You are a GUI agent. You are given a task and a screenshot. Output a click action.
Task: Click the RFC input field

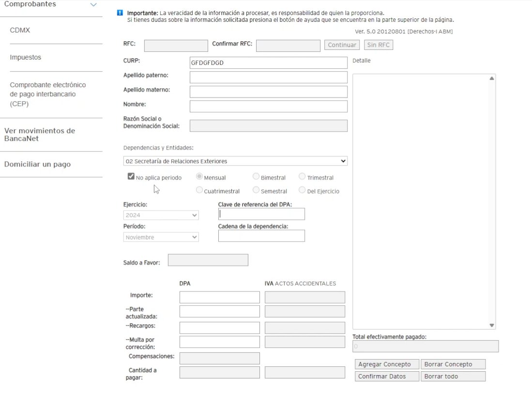click(x=176, y=45)
